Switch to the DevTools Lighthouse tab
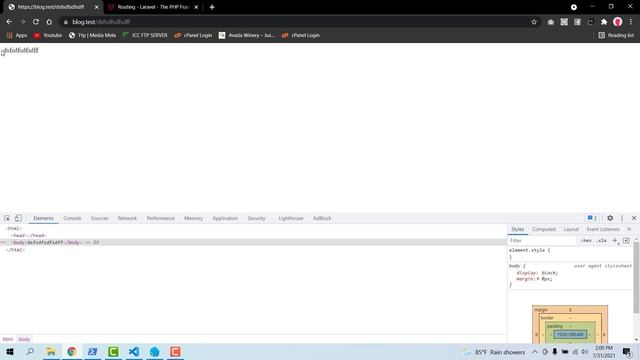The width and height of the screenshot is (640, 360). point(291,218)
